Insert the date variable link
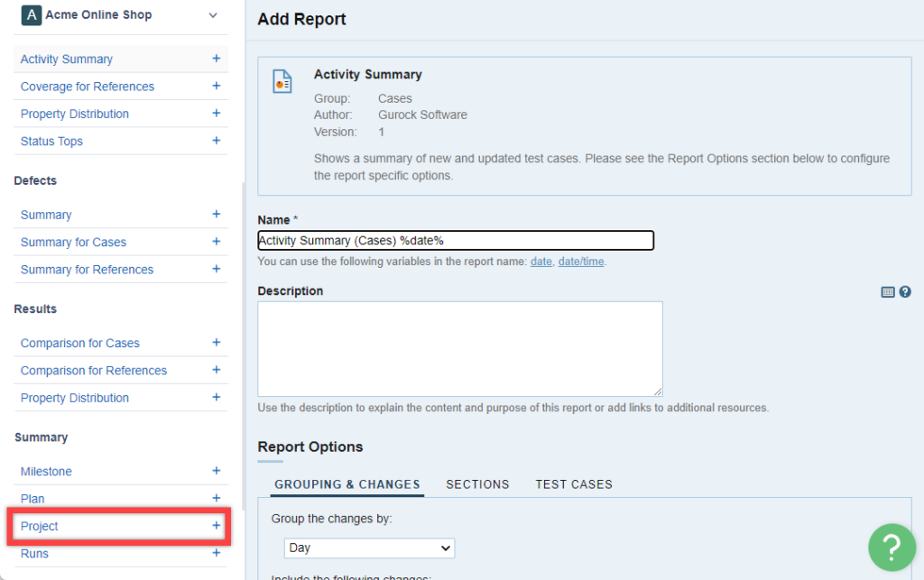This screenshot has height=580, width=924. [541, 262]
